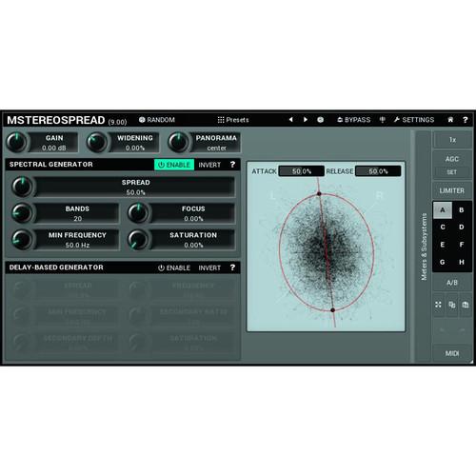
Task: Disable the Spectral Generator ENABLE toggle
Action: coord(174,165)
